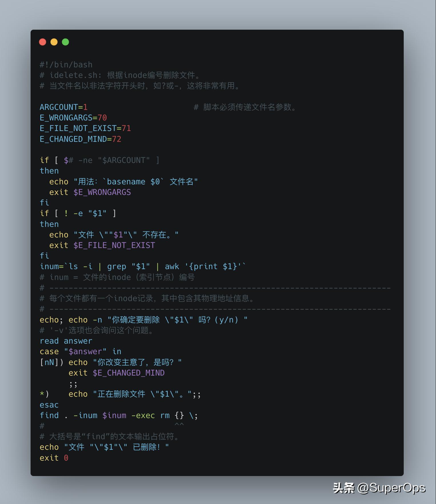Click the '[nN])' case pattern line
436x504 pixels.
111,362
